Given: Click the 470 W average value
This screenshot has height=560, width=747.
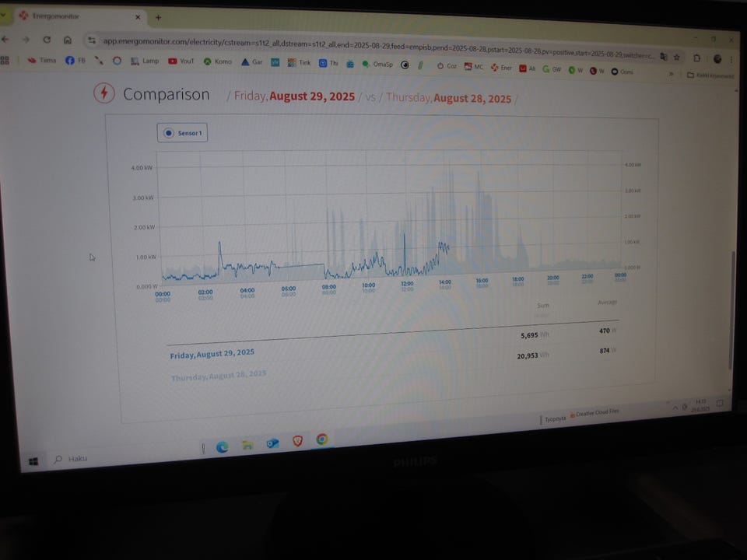Looking at the screenshot, I should pos(608,331).
